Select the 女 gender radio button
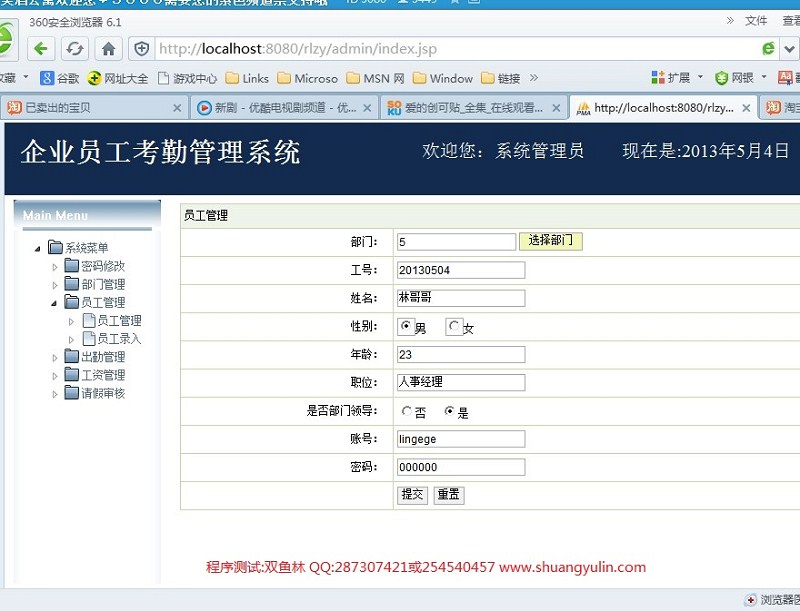 [x=454, y=326]
